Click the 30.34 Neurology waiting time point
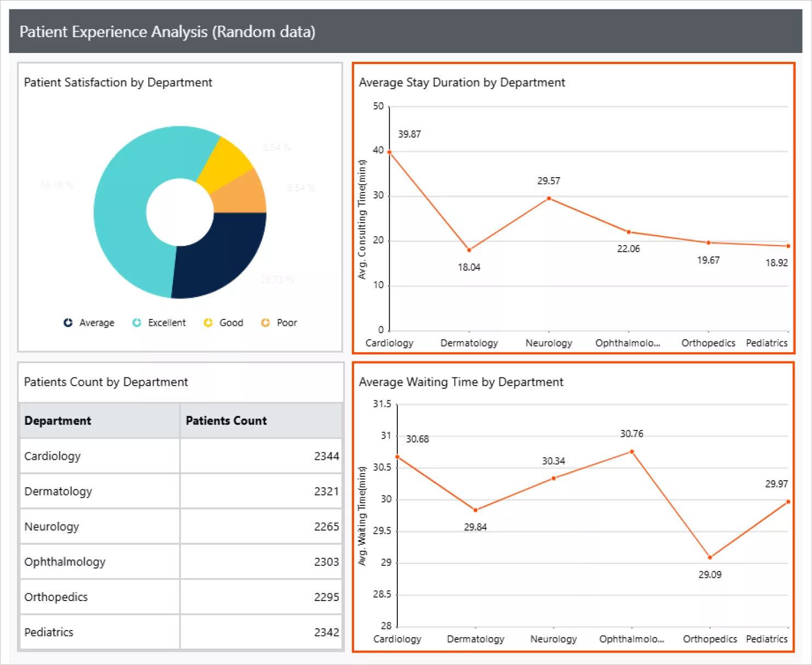The image size is (812, 665). click(x=554, y=479)
